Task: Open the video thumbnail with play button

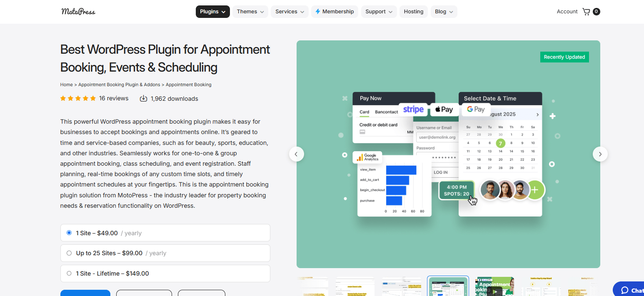Action: 494,286
